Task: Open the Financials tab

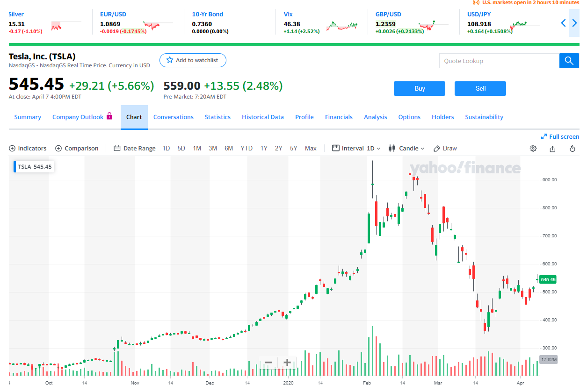Action: point(339,117)
